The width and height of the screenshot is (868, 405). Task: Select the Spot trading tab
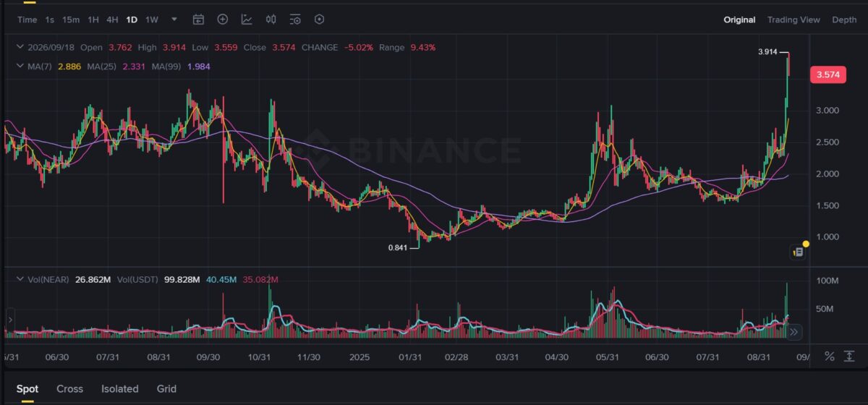(x=27, y=388)
